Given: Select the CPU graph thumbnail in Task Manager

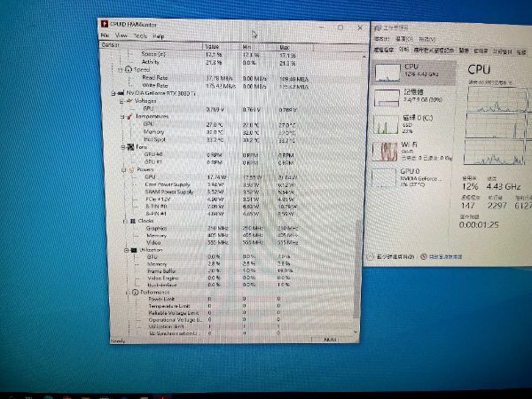Looking at the screenshot, I should [x=387, y=73].
